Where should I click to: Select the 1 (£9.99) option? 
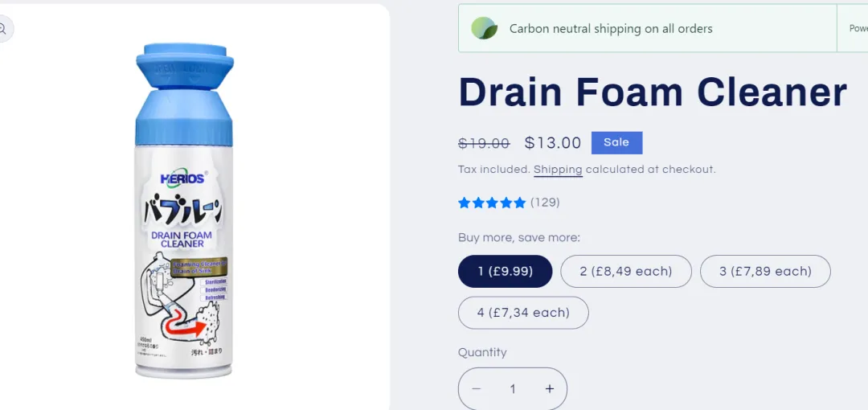pos(505,272)
